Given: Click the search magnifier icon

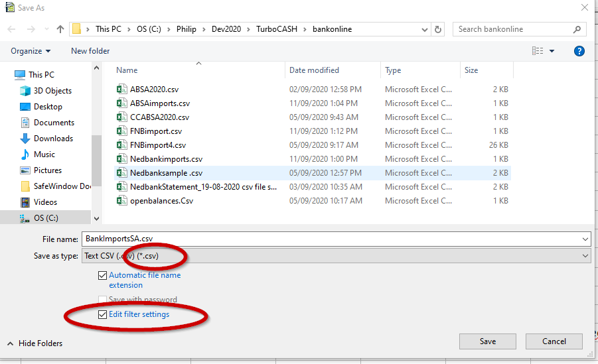Looking at the screenshot, I should (577, 29).
